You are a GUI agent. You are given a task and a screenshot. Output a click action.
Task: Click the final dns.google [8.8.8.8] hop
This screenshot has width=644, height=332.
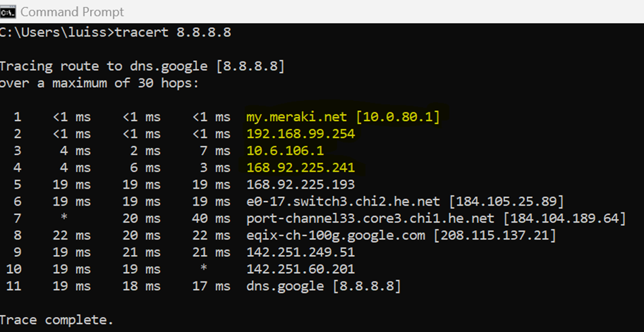tap(324, 286)
